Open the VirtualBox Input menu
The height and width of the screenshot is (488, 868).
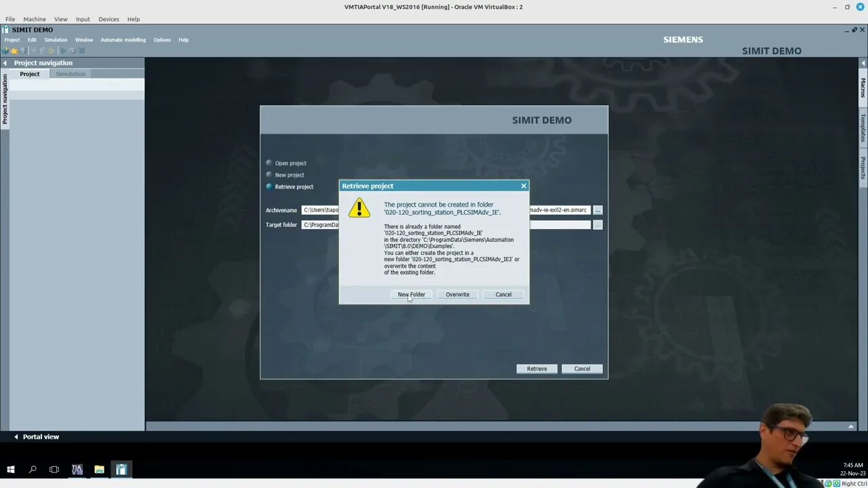tap(83, 19)
